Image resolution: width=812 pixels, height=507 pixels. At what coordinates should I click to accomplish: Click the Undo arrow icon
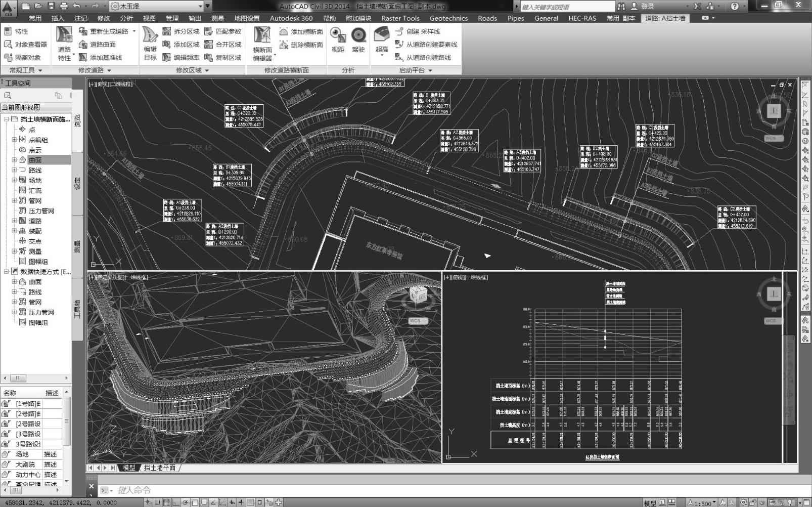click(x=77, y=6)
